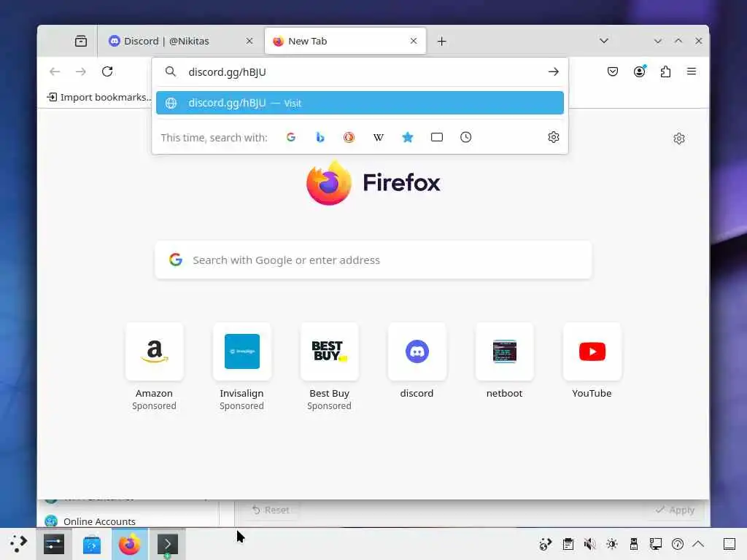The width and height of the screenshot is (747, 560).
Task: Search this time with Wikipedia
Action: pos(379,137)
